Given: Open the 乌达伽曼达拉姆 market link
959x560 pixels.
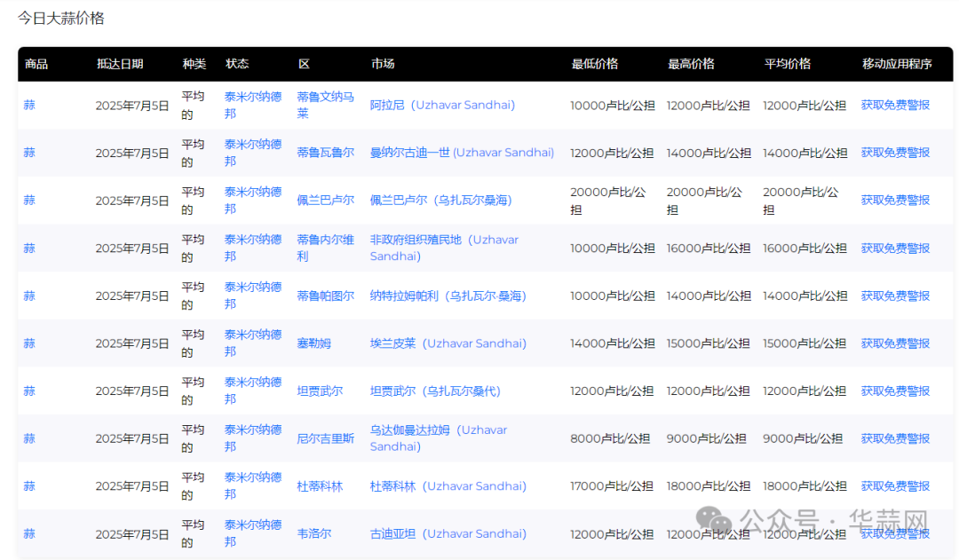Looking at the screenshot, I should tap(439, 438).
